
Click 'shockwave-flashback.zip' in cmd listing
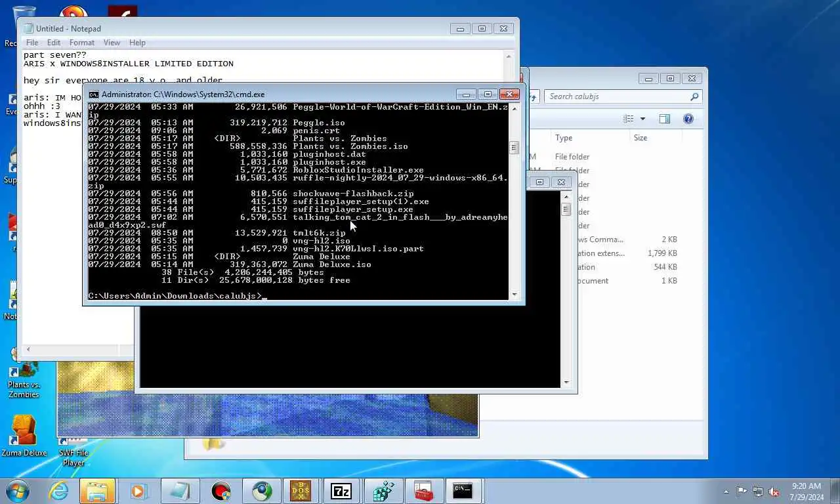353,194
